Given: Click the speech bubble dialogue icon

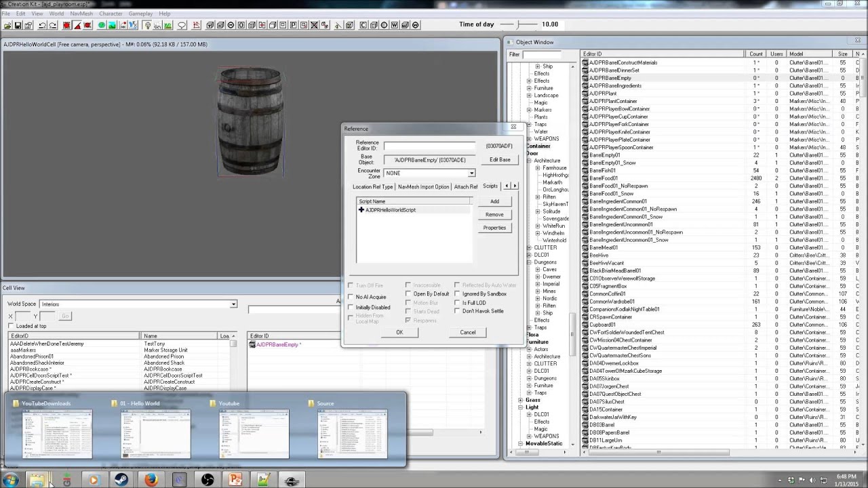Looking at the screenshot, I should tap(182, 25).
